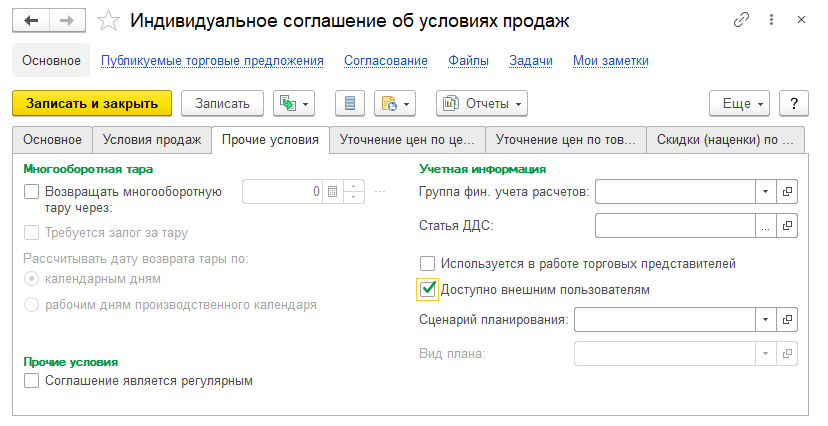
Task: Uncheck Доступно внешним пользователям
Action: [x=428, y=290]
